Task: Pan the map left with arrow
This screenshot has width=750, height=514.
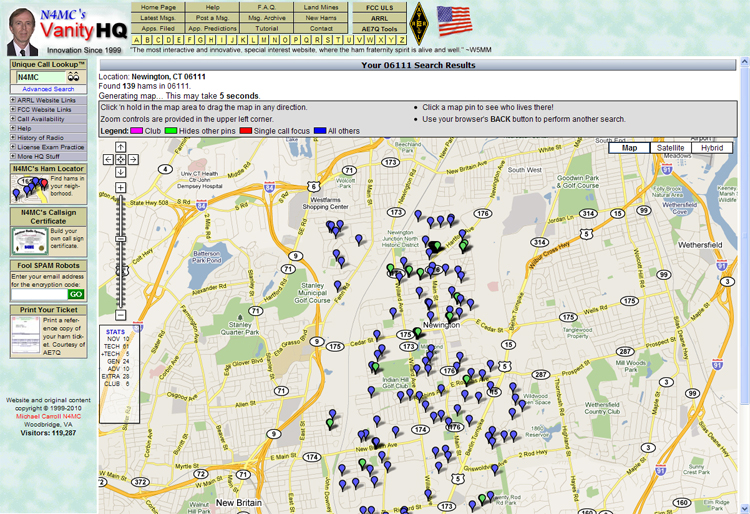Action: tap(109, 159)
